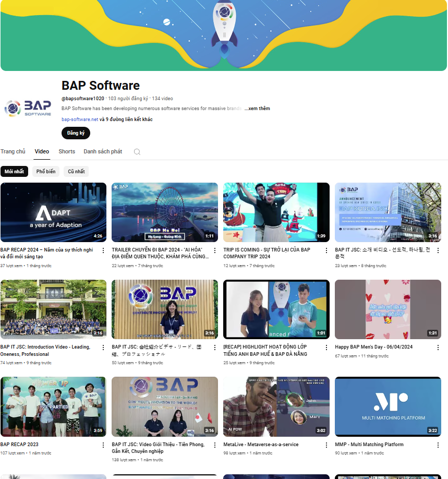The width and height of the screenshot is (448, 479).
Task: Switch to the 'Danh sách phát' tab
Action: coord(103,151)
